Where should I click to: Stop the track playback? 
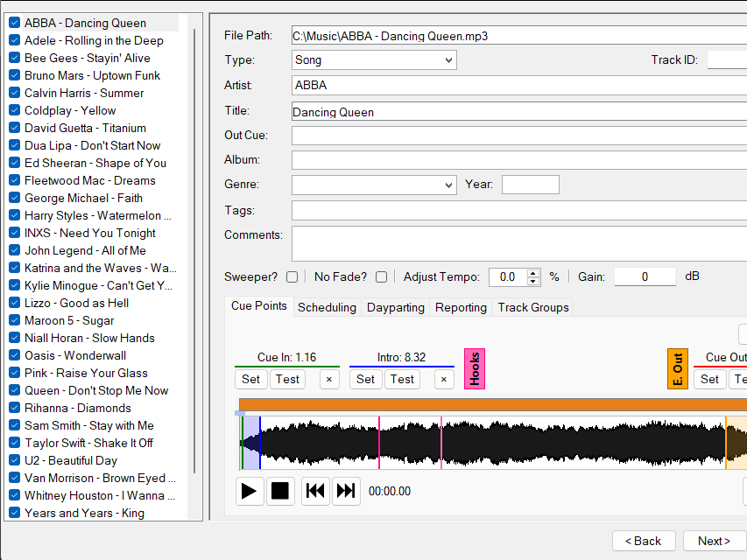(280, 491)
